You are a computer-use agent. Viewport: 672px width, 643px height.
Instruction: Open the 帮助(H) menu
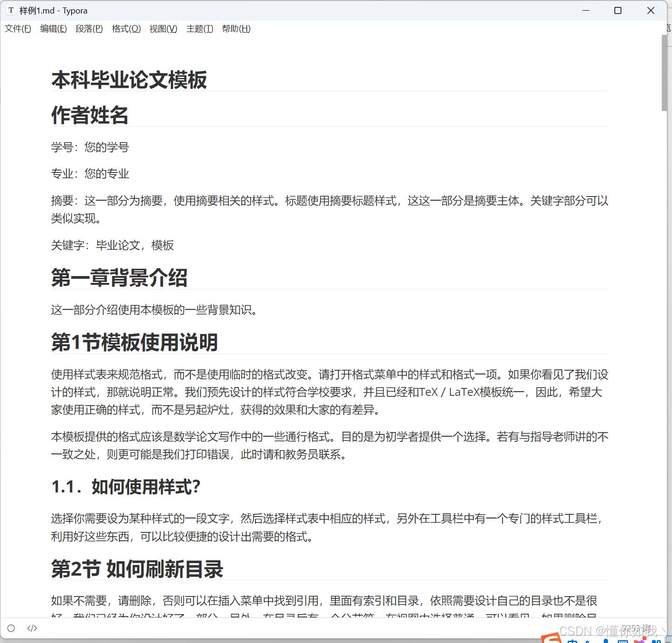click(236, 29)
